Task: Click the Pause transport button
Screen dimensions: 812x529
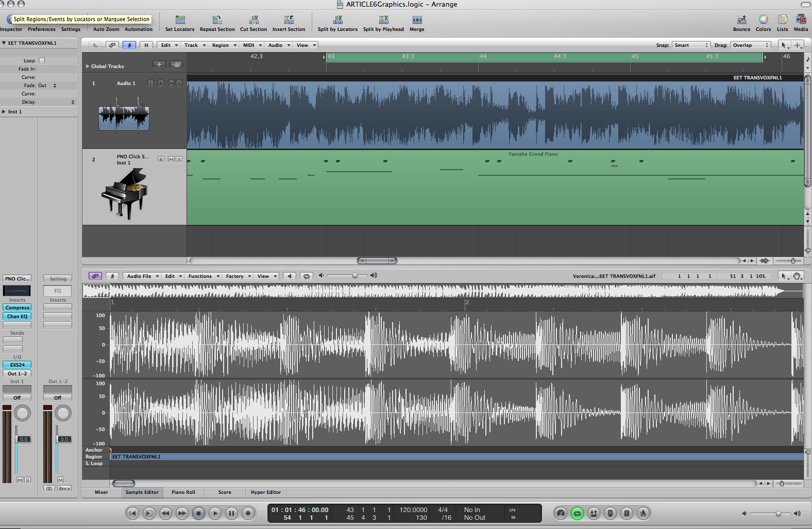Action: [231, 513]
